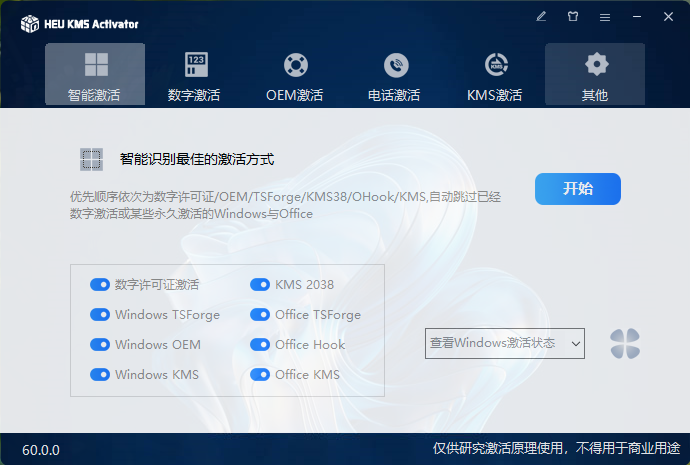The width and height of the screenshot is (690, 465).
Task: Turn off the KMS 2038 switch
Action: click(260, 285)
